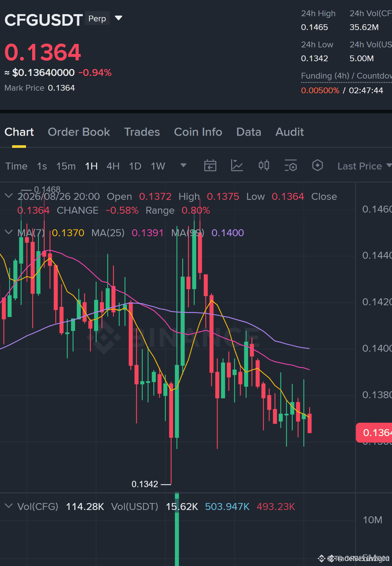Click the 24h High value 0.1465

[x=314, y=27]
